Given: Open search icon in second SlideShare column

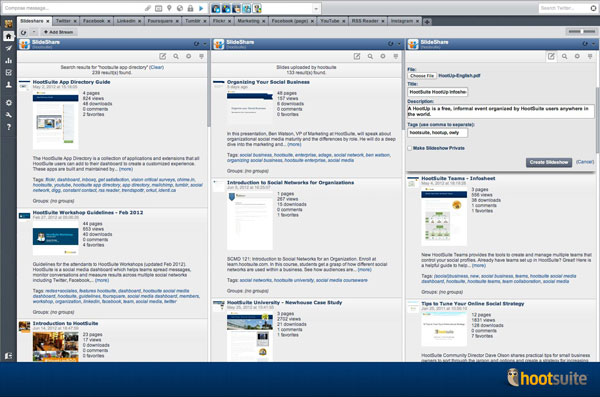Looking at the screenshot, I should (370, 56).
